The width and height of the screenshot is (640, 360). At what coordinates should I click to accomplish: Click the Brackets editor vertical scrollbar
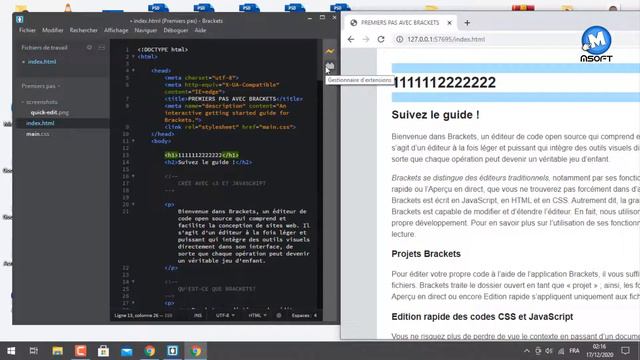coord(320,173)
